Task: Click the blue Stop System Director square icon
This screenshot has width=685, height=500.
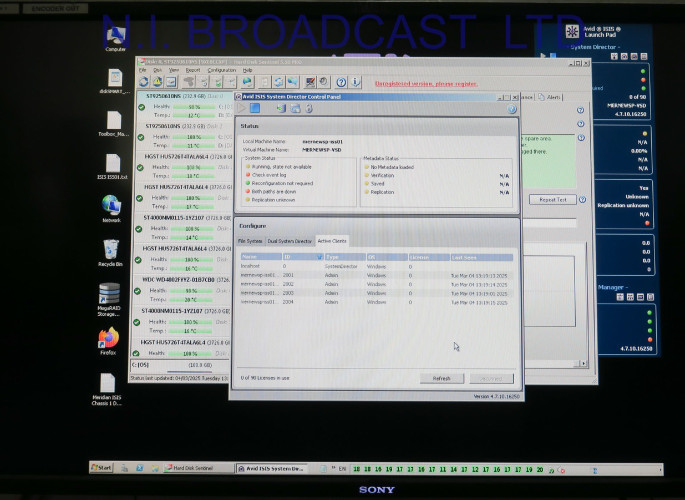Action: 255,108
